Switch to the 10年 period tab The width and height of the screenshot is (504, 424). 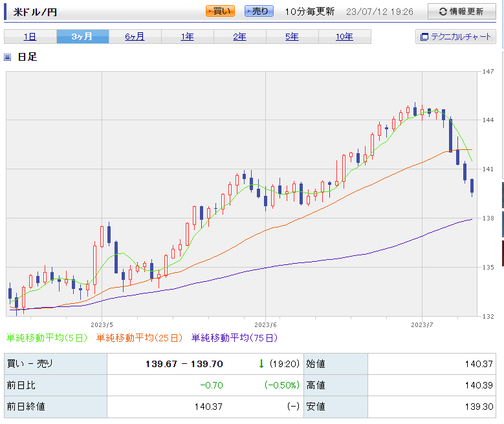pyautogui.click(x=344, y=37)
